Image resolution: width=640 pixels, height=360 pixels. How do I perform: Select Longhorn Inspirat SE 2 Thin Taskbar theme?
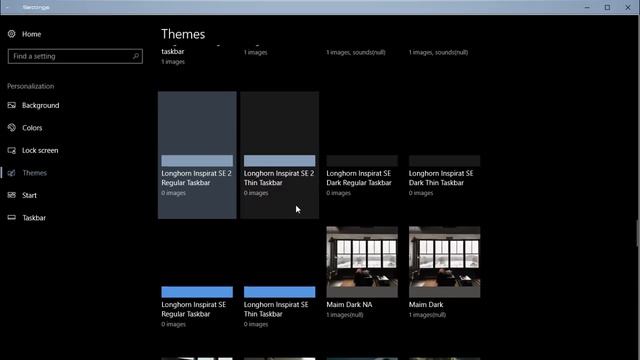click(280, 155)
